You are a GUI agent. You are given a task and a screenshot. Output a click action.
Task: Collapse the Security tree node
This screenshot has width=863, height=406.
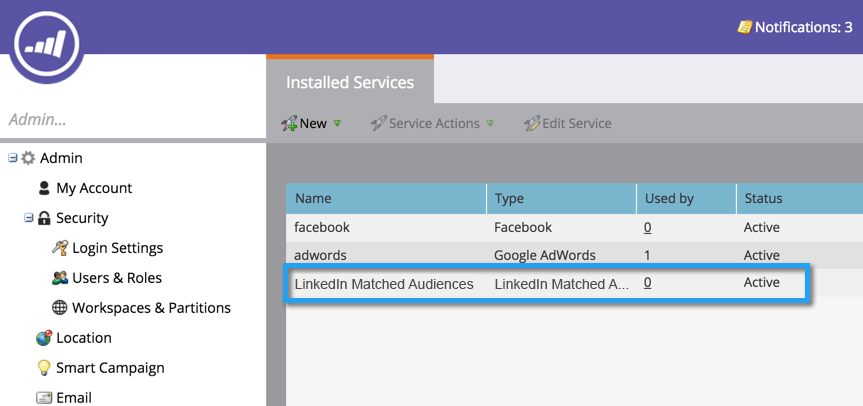(29, 218)
